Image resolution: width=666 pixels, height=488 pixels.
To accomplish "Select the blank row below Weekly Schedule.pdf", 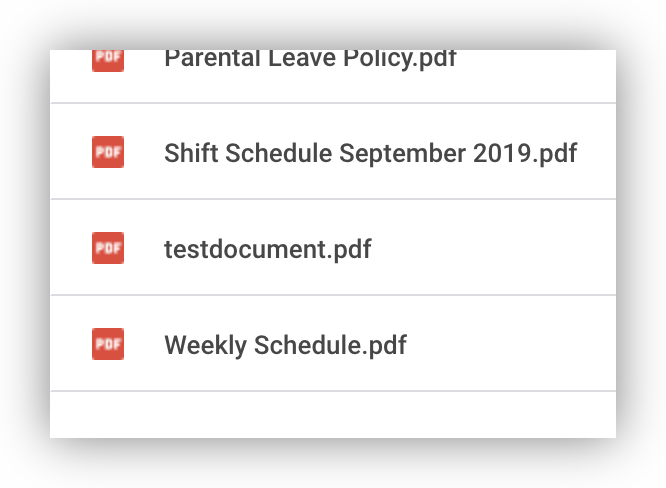I will point(333,415).
